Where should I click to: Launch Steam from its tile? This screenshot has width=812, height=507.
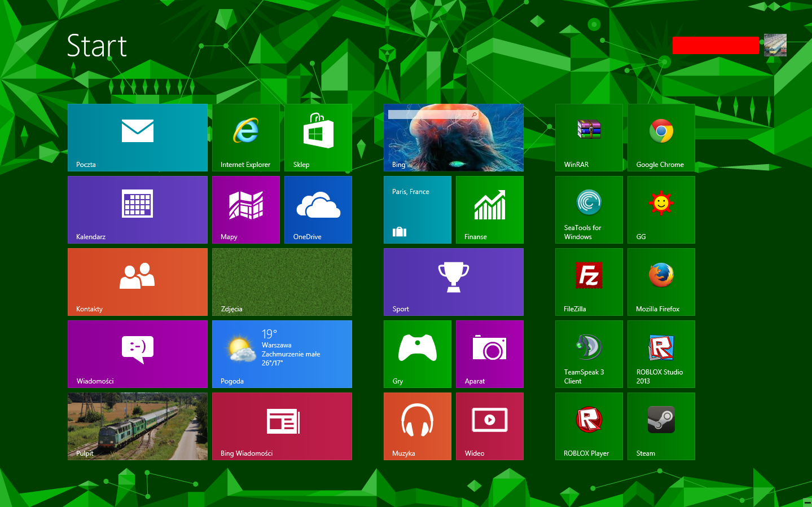coord(661,426)
